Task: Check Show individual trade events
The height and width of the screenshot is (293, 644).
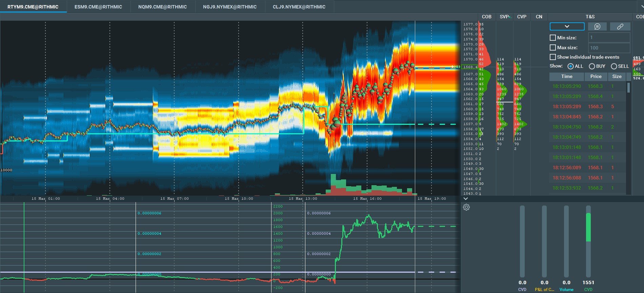Action: click(553, 57)
